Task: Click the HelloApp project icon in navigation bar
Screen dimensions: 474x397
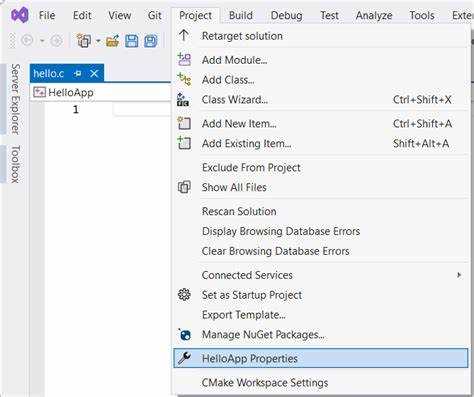Action: click(39, 92)
